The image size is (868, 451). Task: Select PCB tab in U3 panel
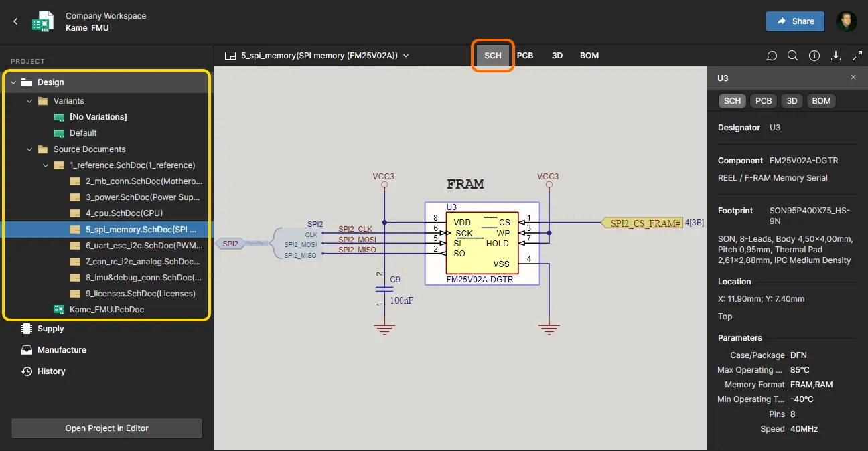(764, 101)
